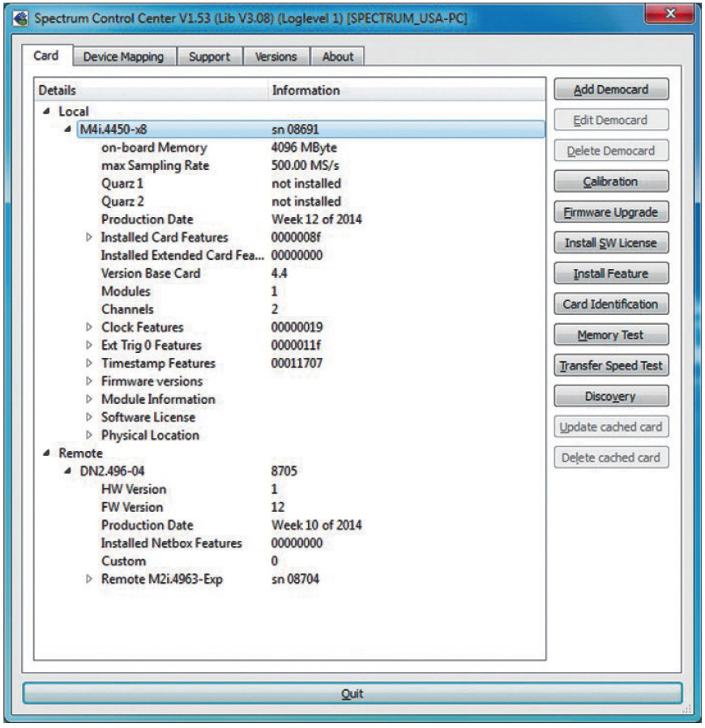The image size is (705, 728).
Task: Close the Spectrum Control Center window
Action: pyautogui.click(x=669, y=14)
